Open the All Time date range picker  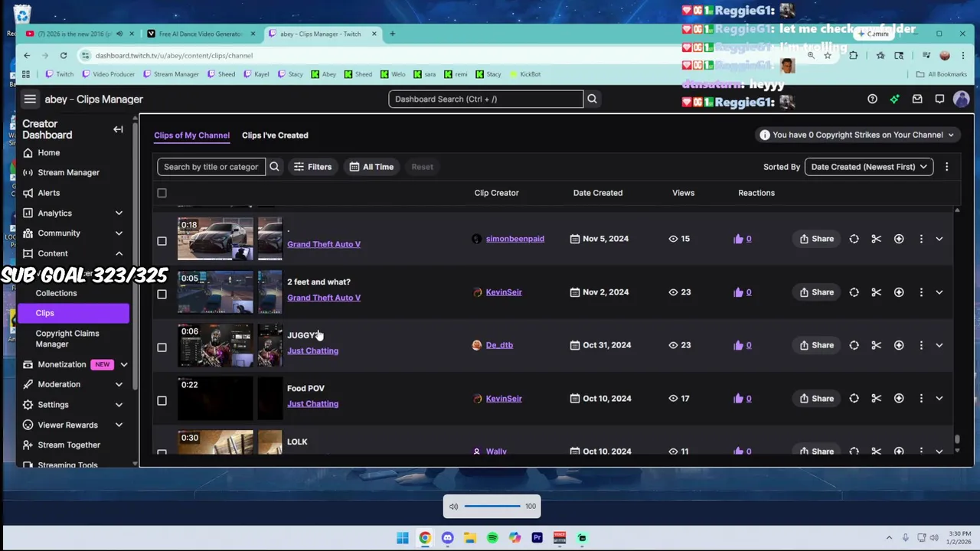coord(371,167)
